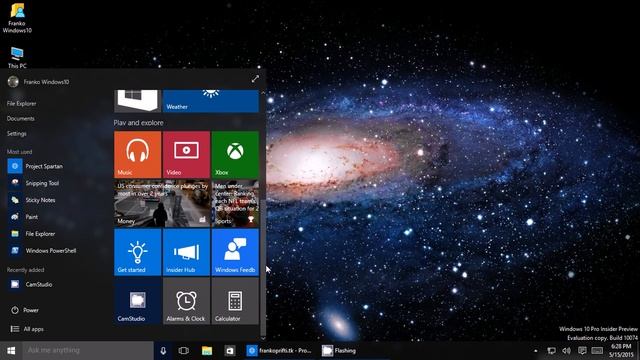Open the Money news tile
This screenshot has width=640, height=360.
click(x=162, y=203)
